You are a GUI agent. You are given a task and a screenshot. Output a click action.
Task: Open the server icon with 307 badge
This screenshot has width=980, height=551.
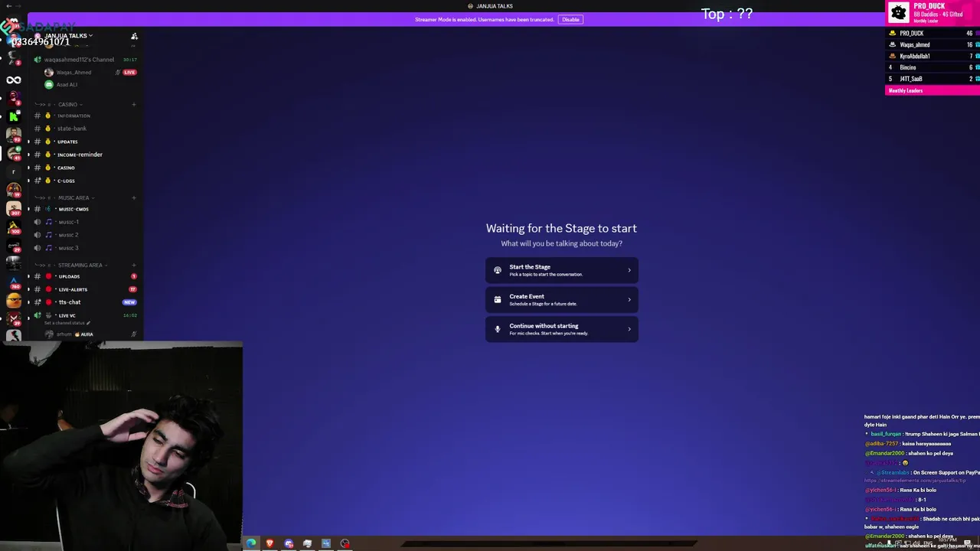click(x=13, y=208)
